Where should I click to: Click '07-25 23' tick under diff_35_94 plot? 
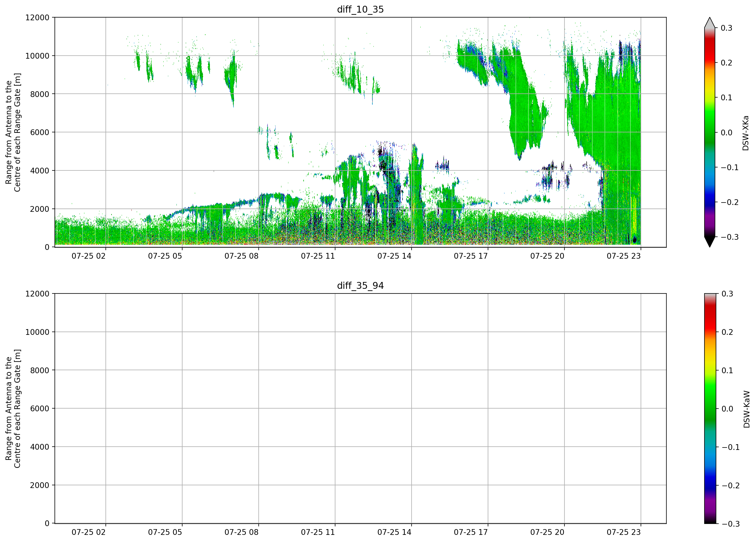[x=624, y=532]
